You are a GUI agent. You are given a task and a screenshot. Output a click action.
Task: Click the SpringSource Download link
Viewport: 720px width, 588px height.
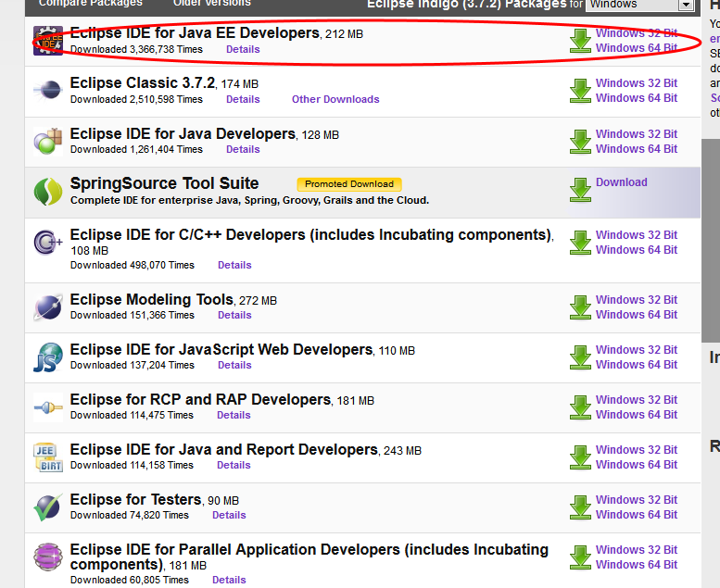(x=621, y=182)
